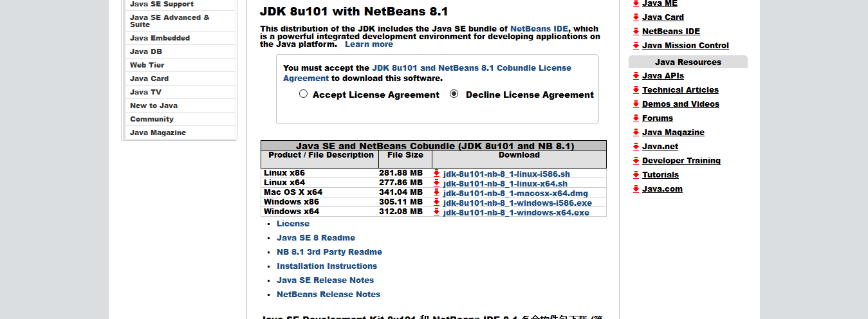868x319 pixels.
Task: Click red arrow icon next to Forums
Action: pyautogui.click(x=636, y=118)
